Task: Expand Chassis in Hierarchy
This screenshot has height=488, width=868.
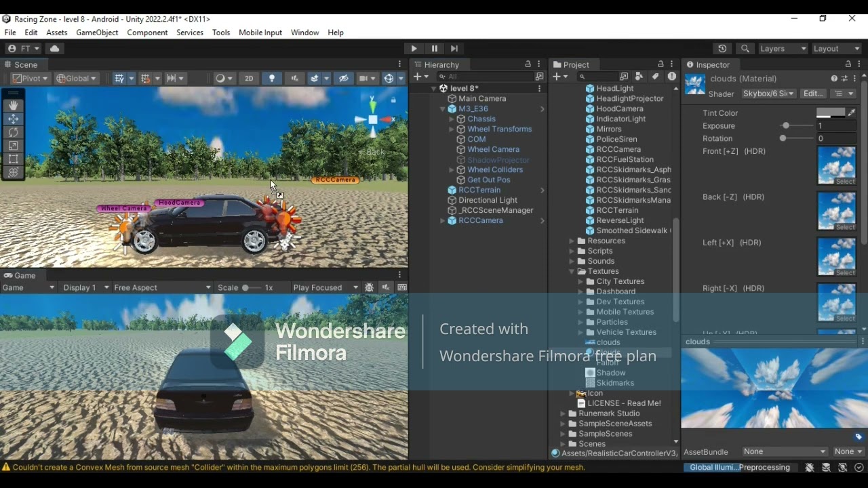Action: click(452, 119)
